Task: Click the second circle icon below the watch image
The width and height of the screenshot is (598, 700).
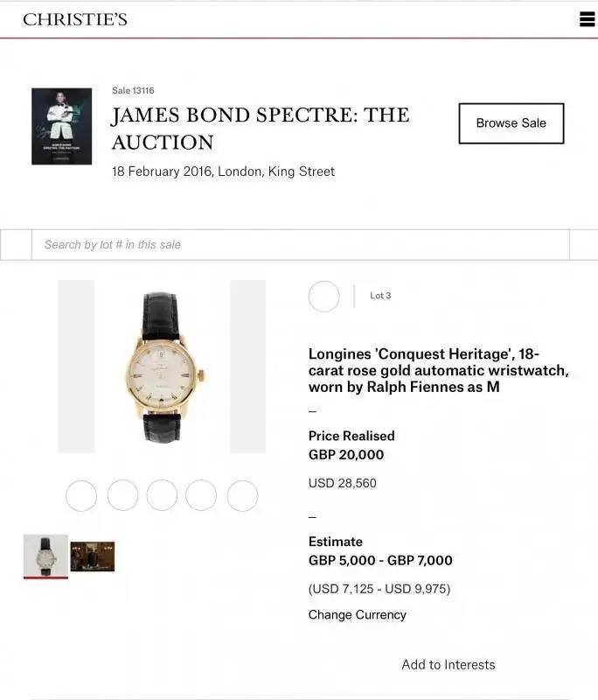Action: pos(122,496)
